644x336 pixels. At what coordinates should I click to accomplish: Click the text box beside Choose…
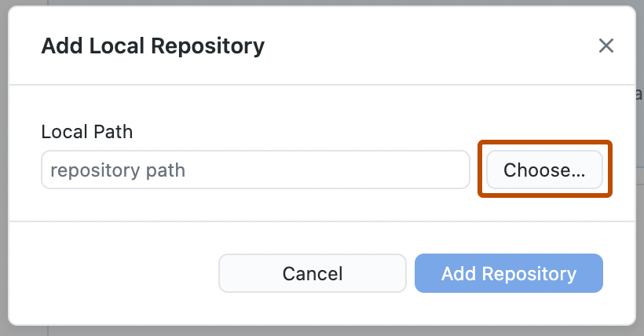pyautogui.click(x=255, y=170)
